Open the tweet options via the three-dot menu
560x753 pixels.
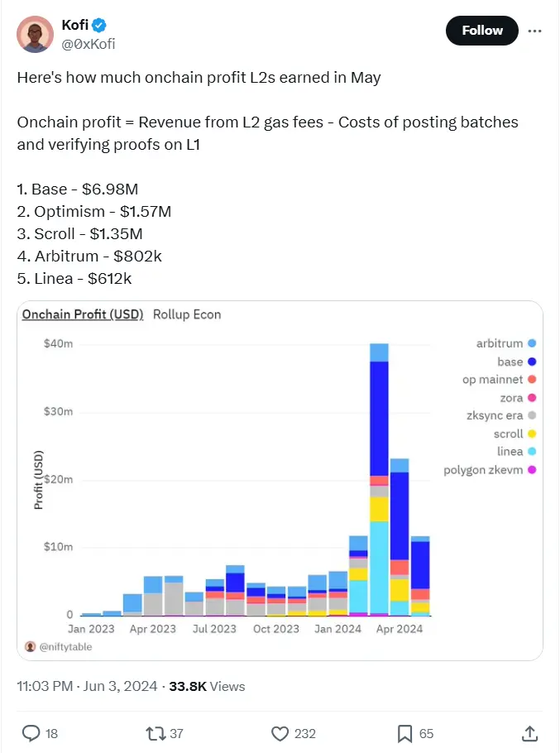[534, 30]
